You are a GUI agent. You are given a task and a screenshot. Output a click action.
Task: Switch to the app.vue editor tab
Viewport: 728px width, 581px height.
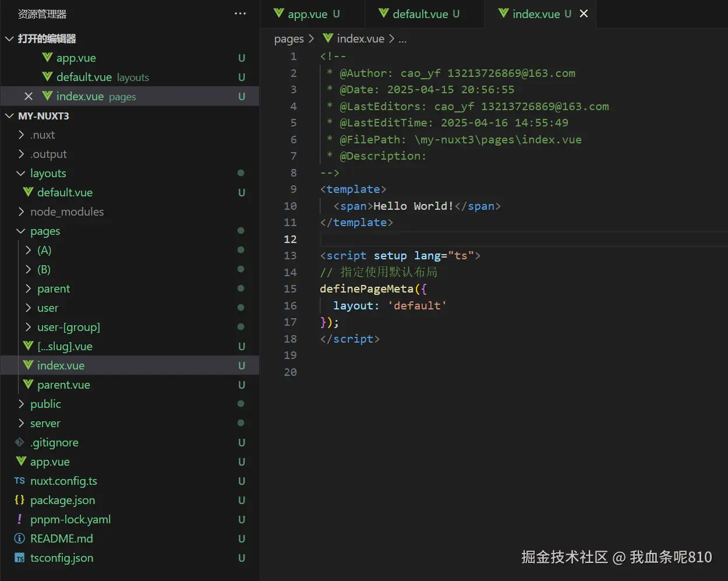point(313,14)
